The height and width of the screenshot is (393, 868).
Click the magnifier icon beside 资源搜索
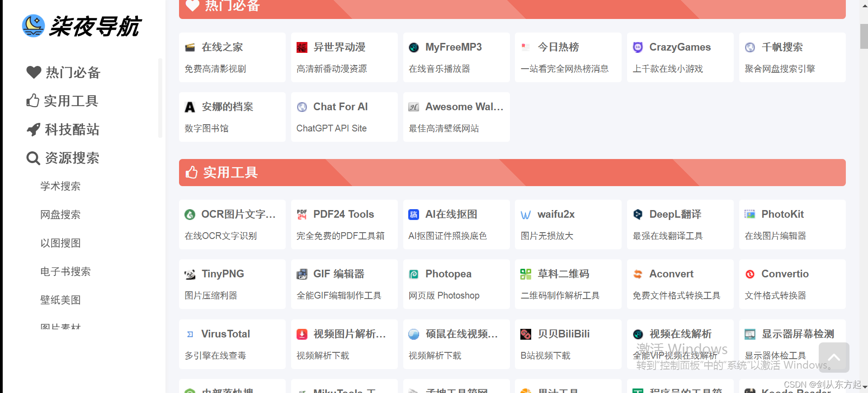pos(33,158)
